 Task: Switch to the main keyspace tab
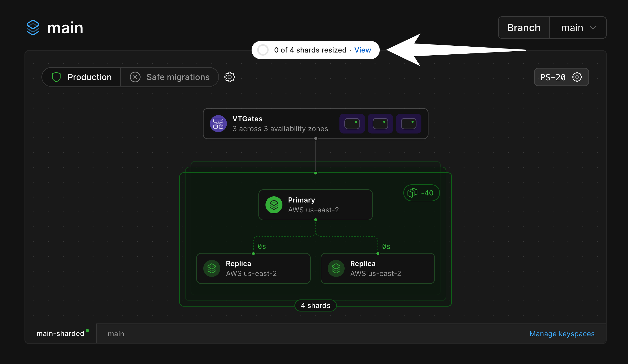click(116, 334)
